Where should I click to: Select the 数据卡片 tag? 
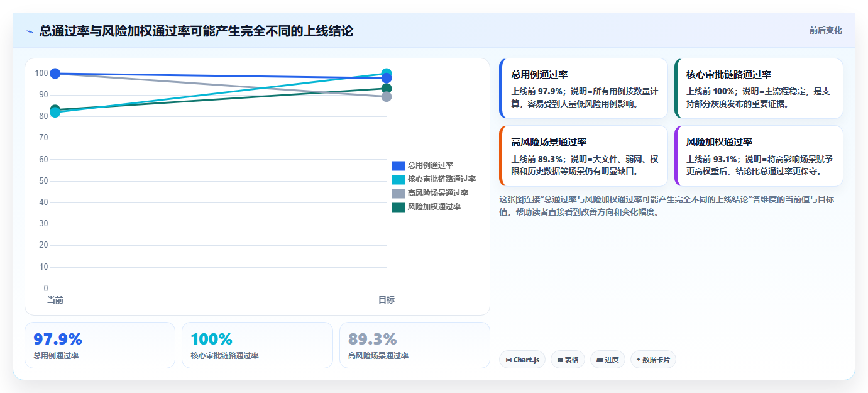[653, 360]
